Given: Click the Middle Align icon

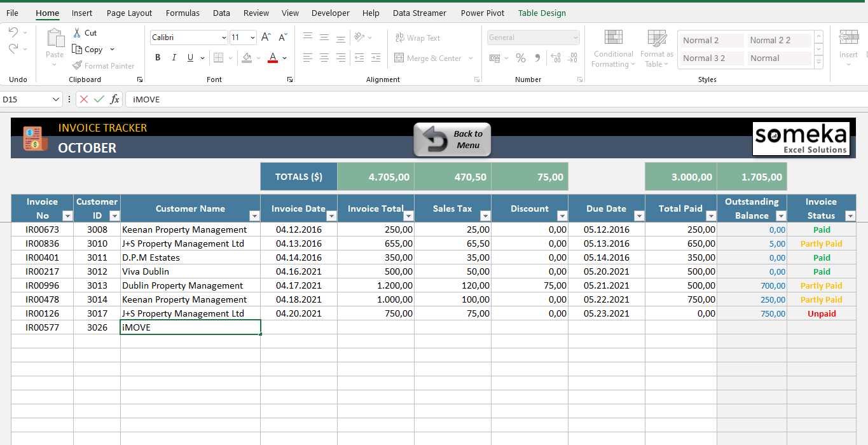Looking at the screenshot, I should [324, 38].
